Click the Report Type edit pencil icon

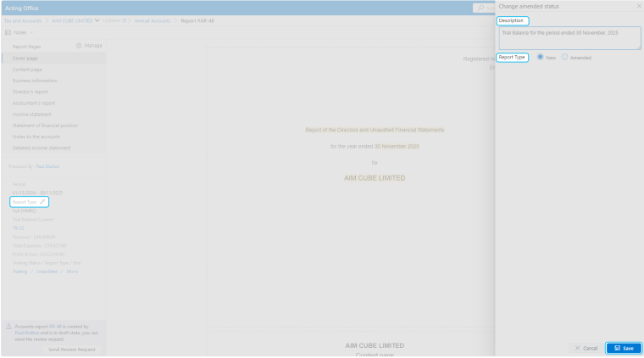click(x=42, y=202)
